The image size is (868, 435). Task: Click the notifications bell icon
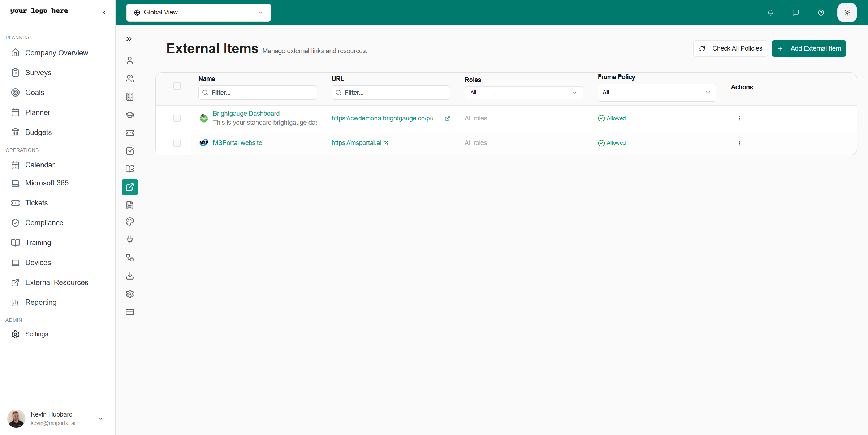[x=770, y=13]
